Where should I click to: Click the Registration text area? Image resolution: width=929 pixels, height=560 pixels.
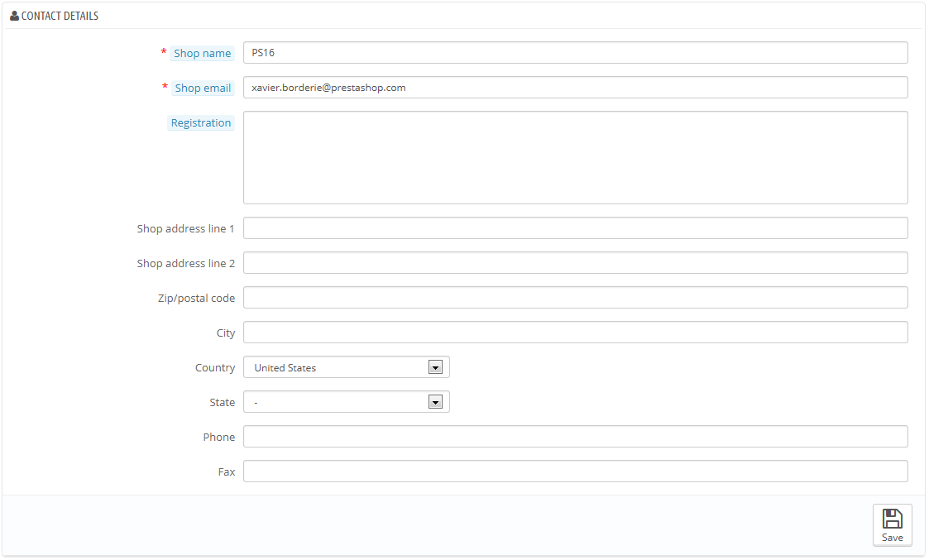tap(575, 158)
